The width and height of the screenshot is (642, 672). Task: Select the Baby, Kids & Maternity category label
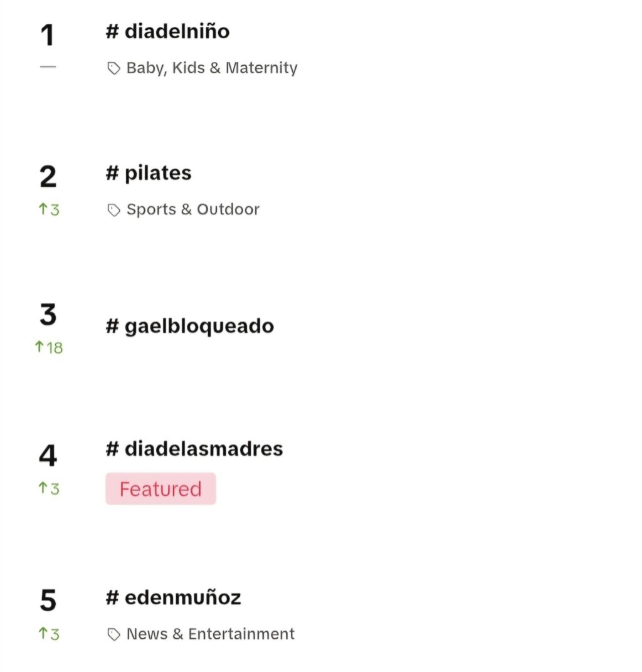coord(212,68)
